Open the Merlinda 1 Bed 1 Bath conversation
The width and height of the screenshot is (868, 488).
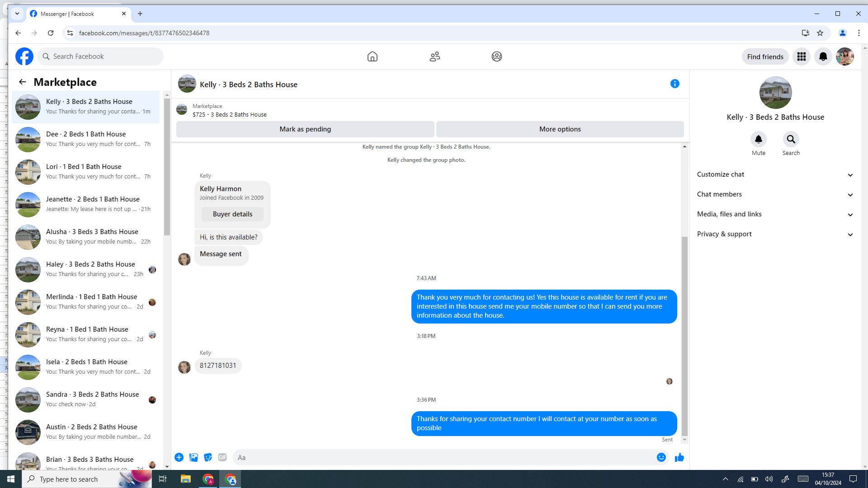point(86,302)
